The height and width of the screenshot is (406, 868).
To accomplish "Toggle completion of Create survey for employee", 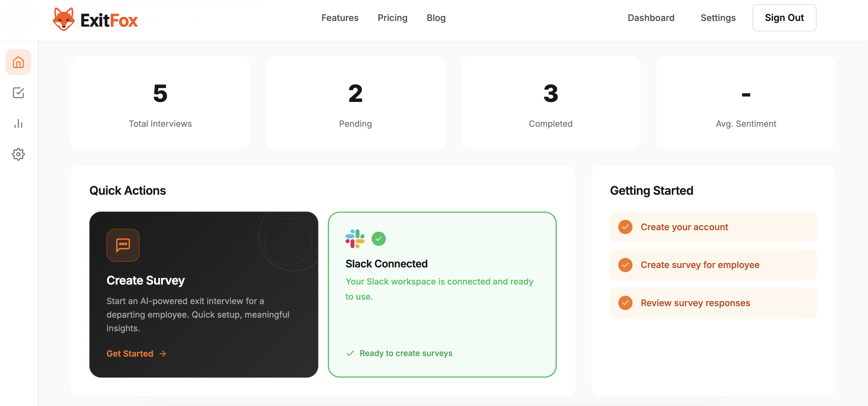I will click(625, 265).
